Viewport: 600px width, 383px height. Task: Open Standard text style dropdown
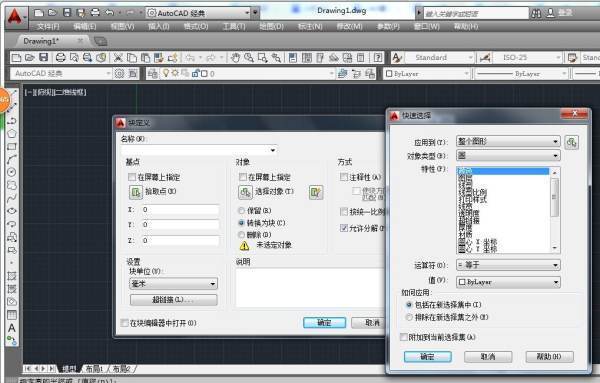click(x=439, y=58)
